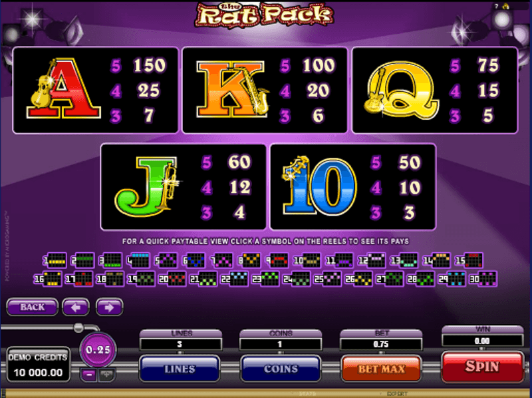Click the BET MAX button
The width and height of the screenshot is (532, 398).
(381, 369)
